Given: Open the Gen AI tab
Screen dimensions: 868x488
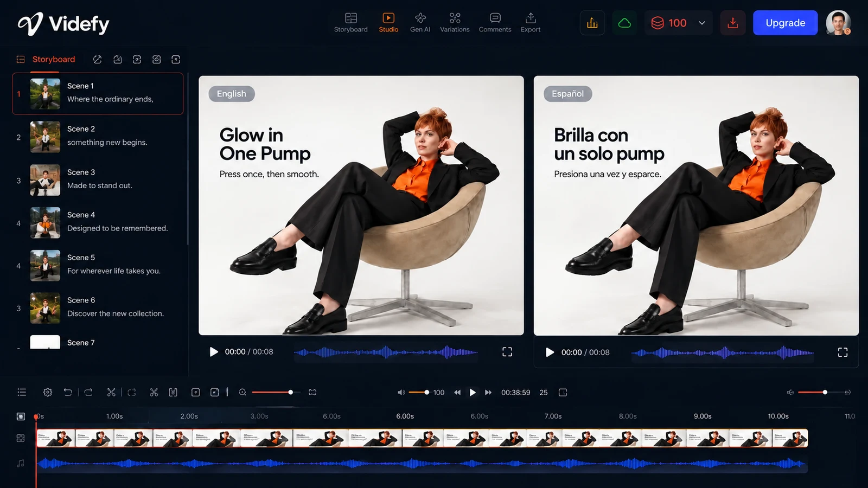Looking at the screenshot, I should 420,23.
